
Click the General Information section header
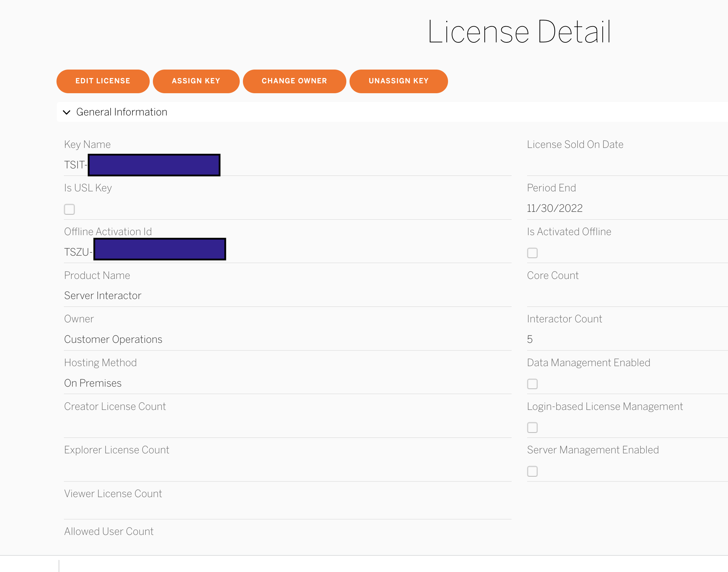(122, 112)
